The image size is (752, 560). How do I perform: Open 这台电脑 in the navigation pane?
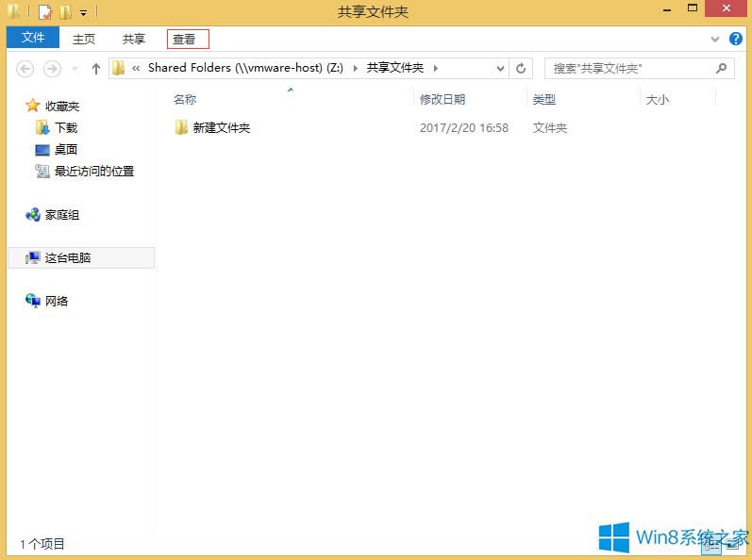point(68,258)
